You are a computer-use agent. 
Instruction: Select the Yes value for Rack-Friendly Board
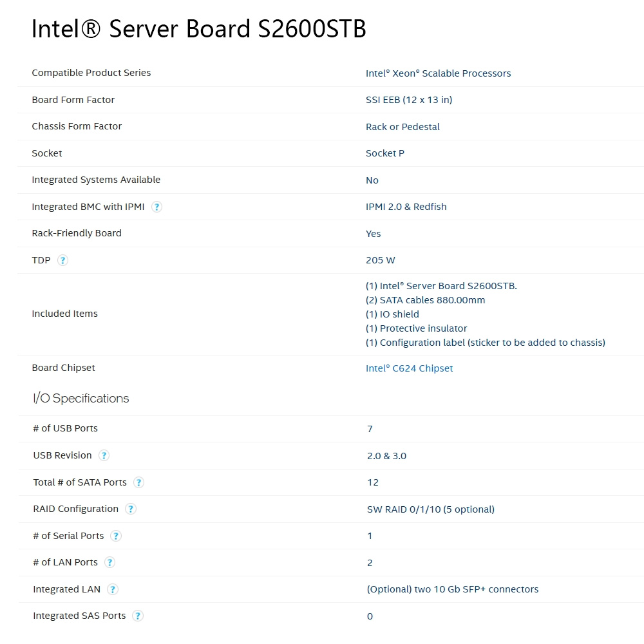point(374,234)
